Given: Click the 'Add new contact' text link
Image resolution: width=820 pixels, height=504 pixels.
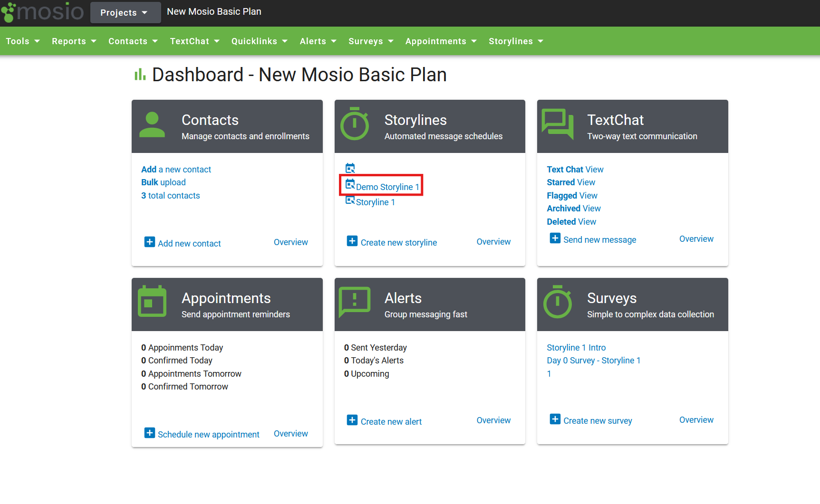Looking at the screenshot, I should tap(189, 244).
